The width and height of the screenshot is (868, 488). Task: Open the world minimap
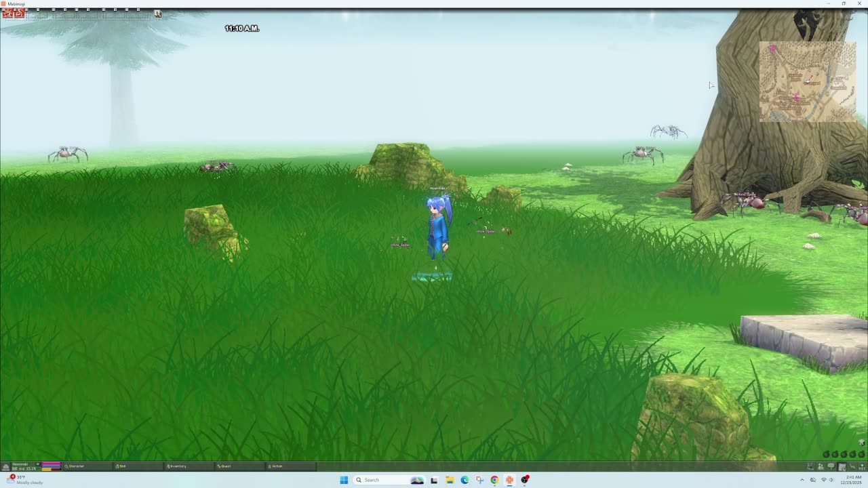tap(808, 81)
